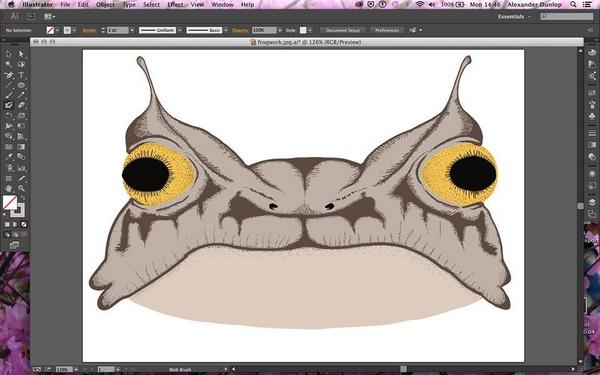This screenshot has width=600, height=375.
Task: Open the Appearance panel sun icon
Action: pyautogui.click(x=592, y=173)
